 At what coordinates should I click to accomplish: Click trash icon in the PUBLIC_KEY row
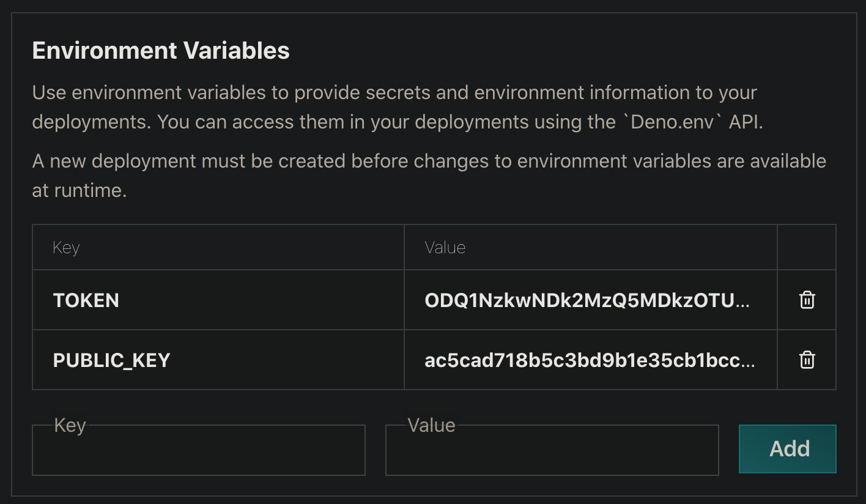pyautogui.click(x=807, y=360)
